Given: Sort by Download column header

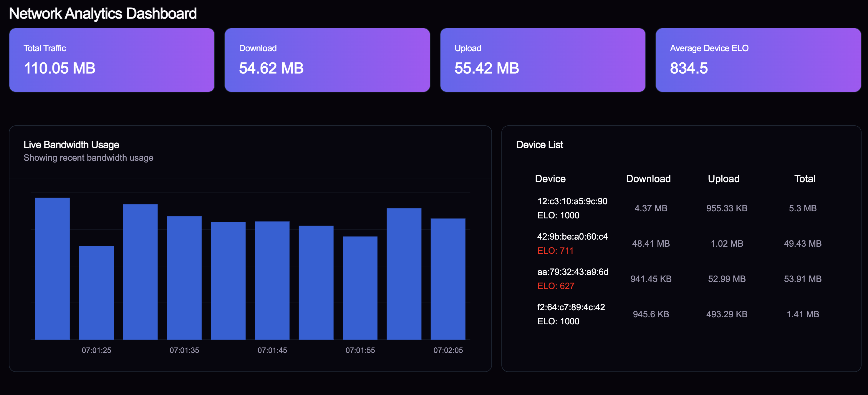Looking at the screenshot, I should click(x=648, y=178).
